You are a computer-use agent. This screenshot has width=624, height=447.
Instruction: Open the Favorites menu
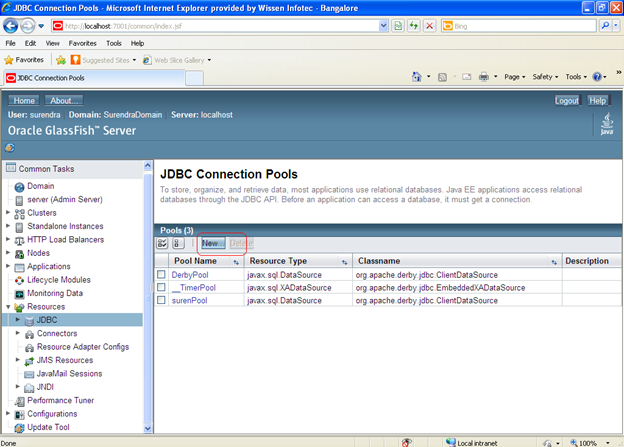point(82,43)
